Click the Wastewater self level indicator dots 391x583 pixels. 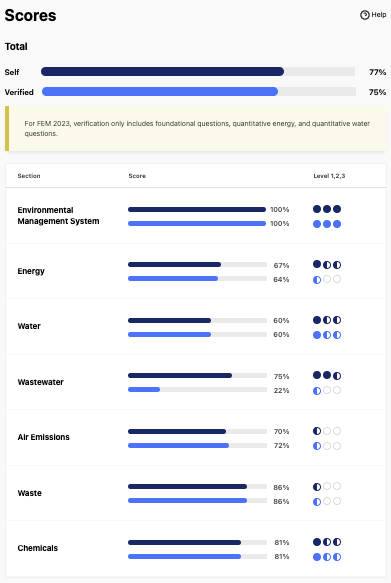[x=327, y=375]
